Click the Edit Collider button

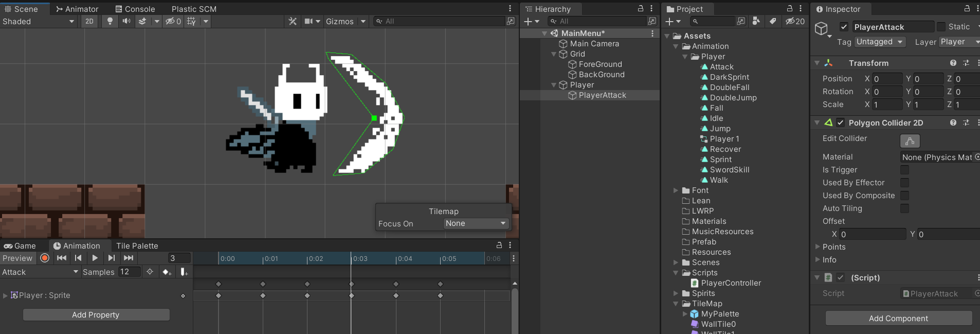[910, 141]
